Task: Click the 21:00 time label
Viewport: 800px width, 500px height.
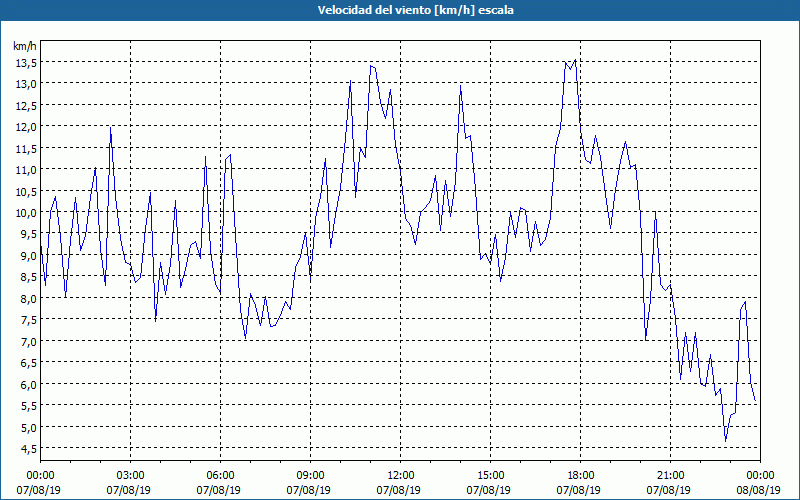Action: coord(670,476)
